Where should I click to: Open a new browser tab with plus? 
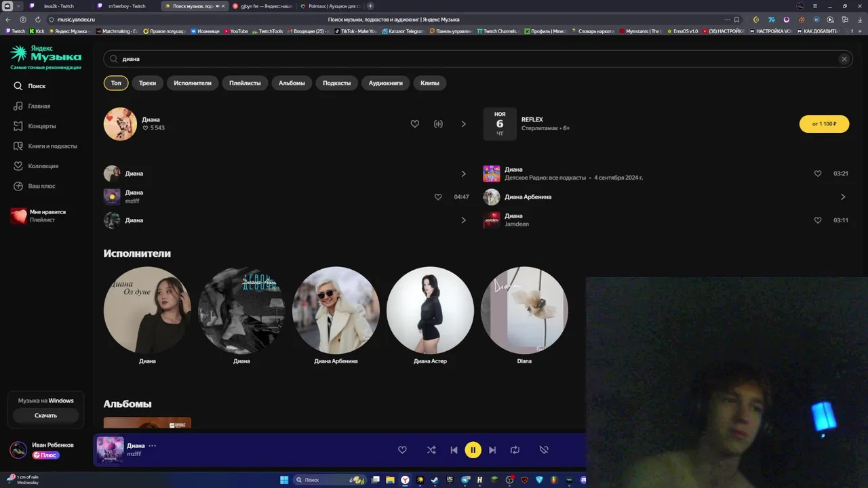pos(370,6)
